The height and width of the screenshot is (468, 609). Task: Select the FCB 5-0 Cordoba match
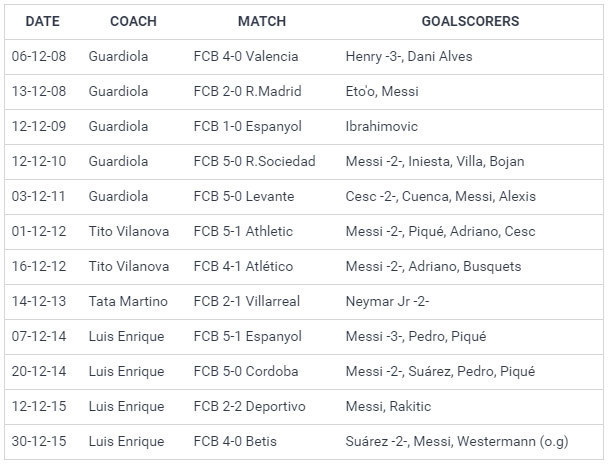click(x=246, y=372)
